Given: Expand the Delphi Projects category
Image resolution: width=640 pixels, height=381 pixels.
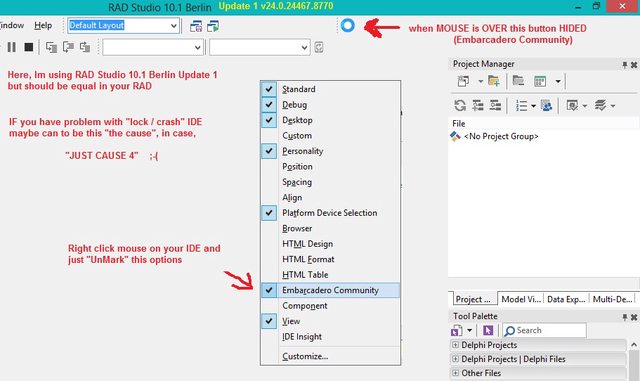Looking at the screenshot, I should coord(455,345).
